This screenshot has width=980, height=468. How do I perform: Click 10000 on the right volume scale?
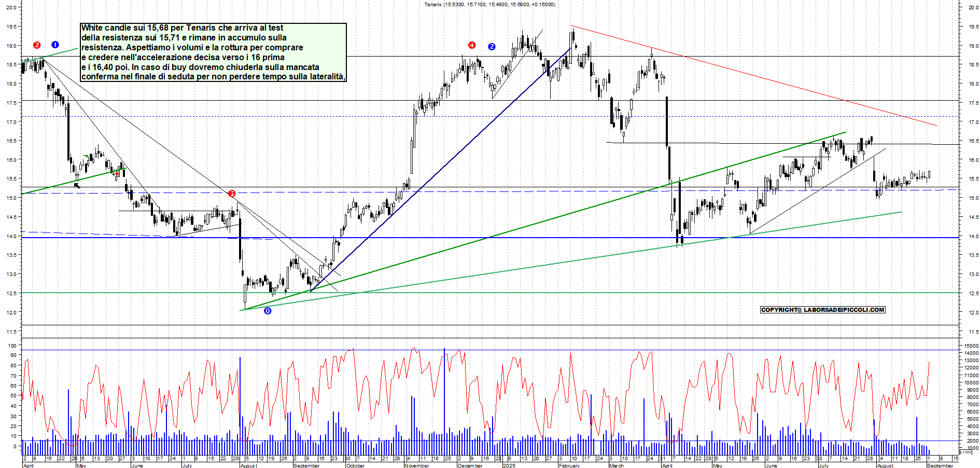972,382
